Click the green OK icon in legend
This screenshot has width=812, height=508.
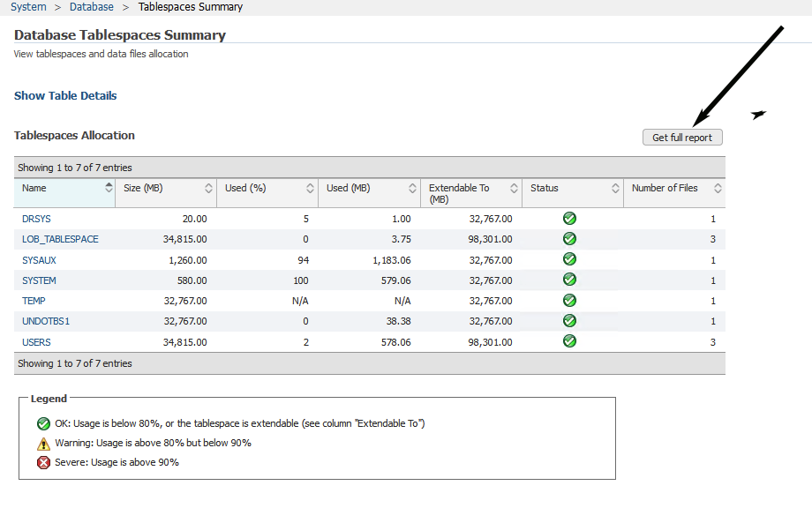(44, 423)
